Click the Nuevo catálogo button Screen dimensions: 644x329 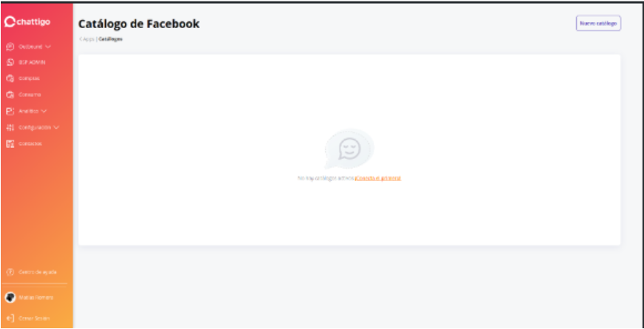point(598,24)
